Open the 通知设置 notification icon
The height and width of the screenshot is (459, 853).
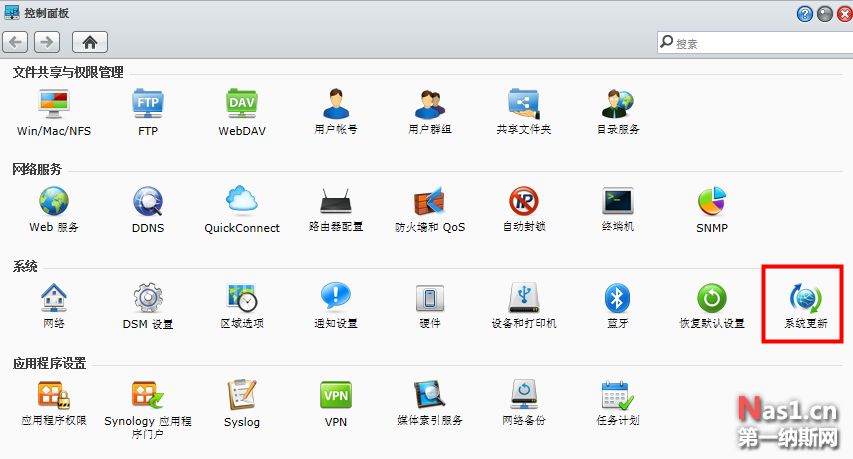[x=336, y=297]
